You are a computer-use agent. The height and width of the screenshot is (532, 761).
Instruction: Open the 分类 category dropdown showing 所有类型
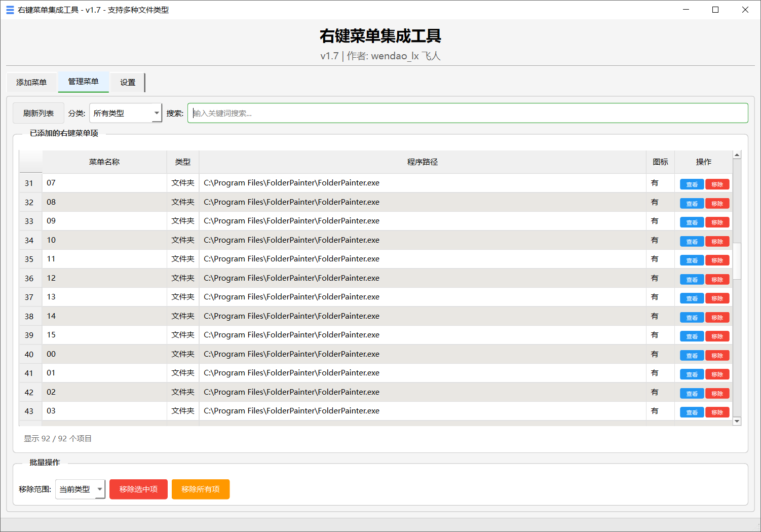point(125,112)
